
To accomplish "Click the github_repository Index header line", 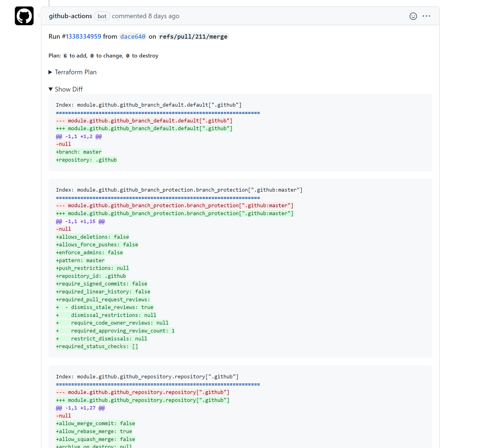I will click(147, 376).
